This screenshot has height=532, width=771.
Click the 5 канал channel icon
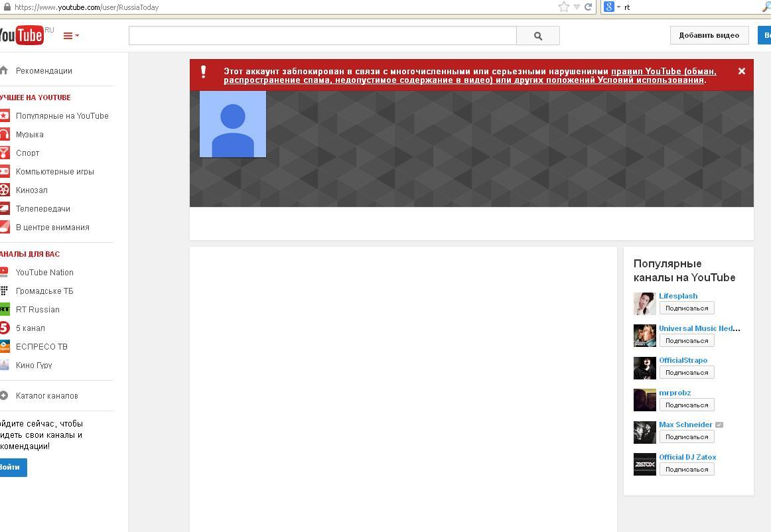click(x=5, y=328)
